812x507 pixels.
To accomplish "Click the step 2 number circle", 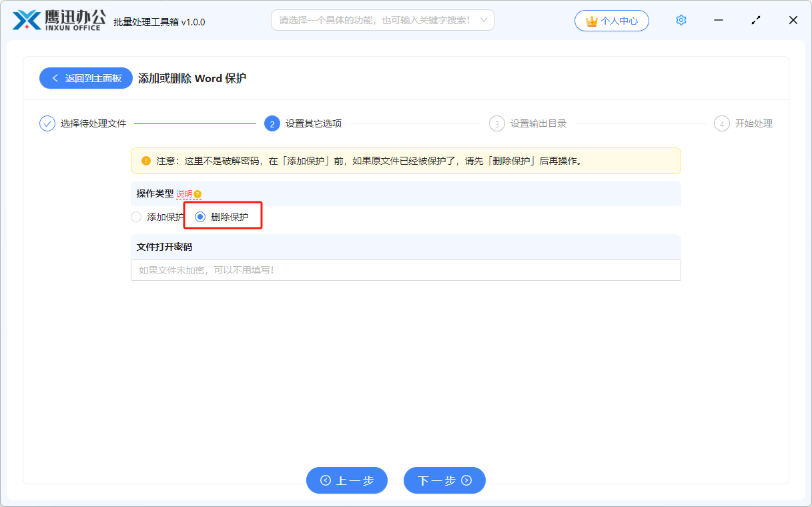I will (x=272, y=123).
